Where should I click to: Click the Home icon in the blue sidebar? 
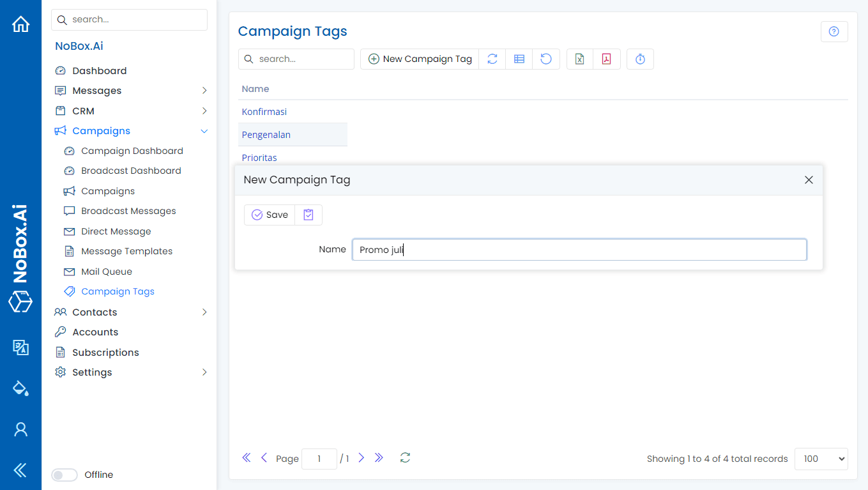(x=20, y=23)
